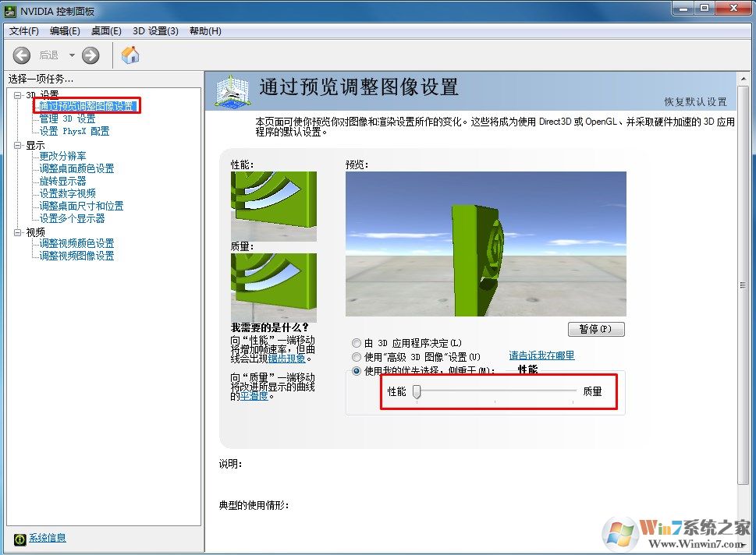Click the Forward arrow toolbar icon
The height and width of the screenshot is (555, 756).
tap(91, 55)
